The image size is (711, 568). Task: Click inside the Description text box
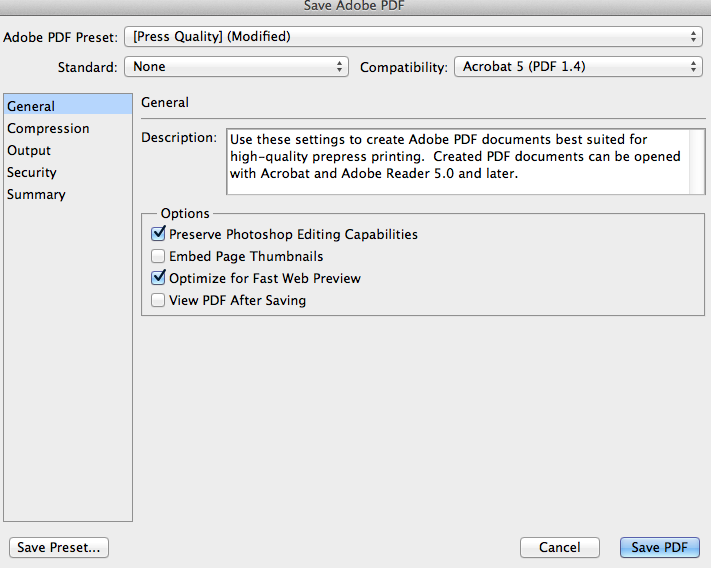(x=458, y=162)
